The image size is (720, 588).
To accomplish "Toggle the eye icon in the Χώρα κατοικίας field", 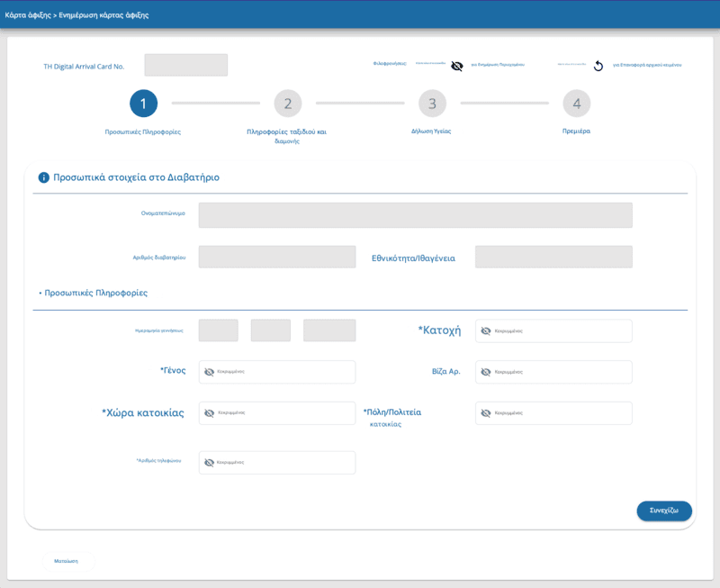I will [x=209, y=413].
